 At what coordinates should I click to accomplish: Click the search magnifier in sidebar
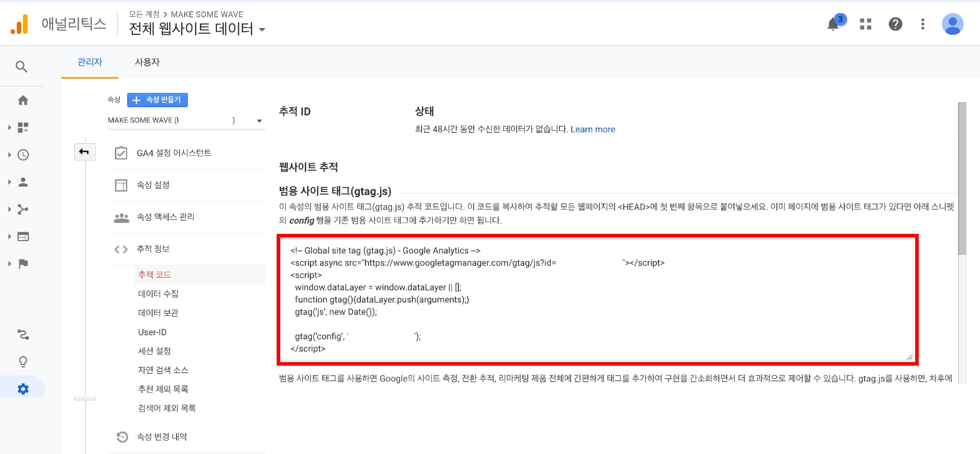pyautogui.click(x=21, y=66)
